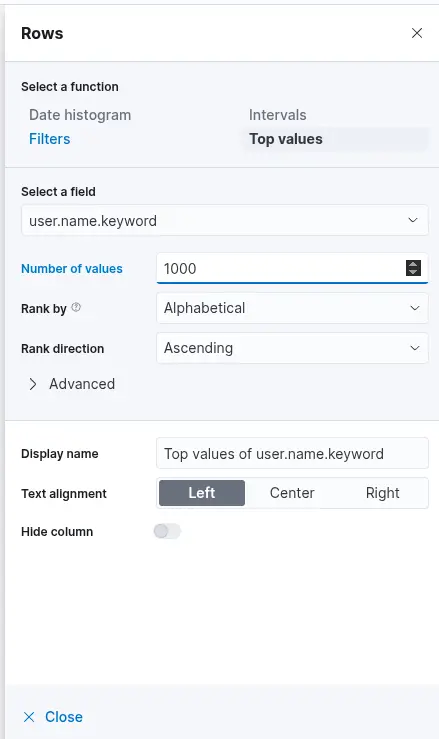Image resolution: width=439 pixels, height=739 pixels.
Task: Choose the Filters function
Action: 50,139
